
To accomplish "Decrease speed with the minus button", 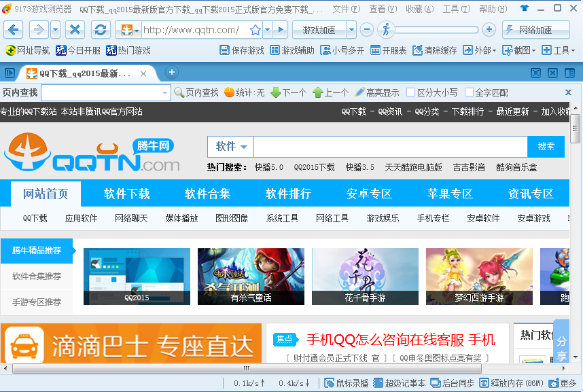I will 367,29.
